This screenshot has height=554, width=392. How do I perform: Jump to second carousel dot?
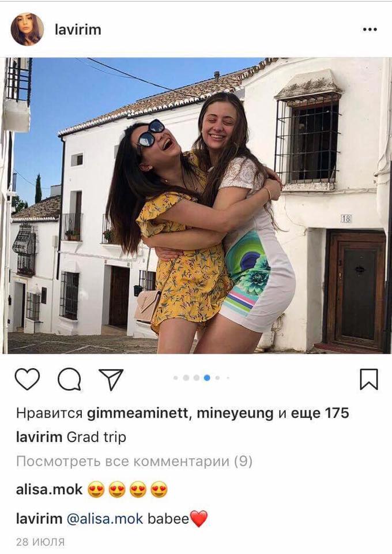186,377
